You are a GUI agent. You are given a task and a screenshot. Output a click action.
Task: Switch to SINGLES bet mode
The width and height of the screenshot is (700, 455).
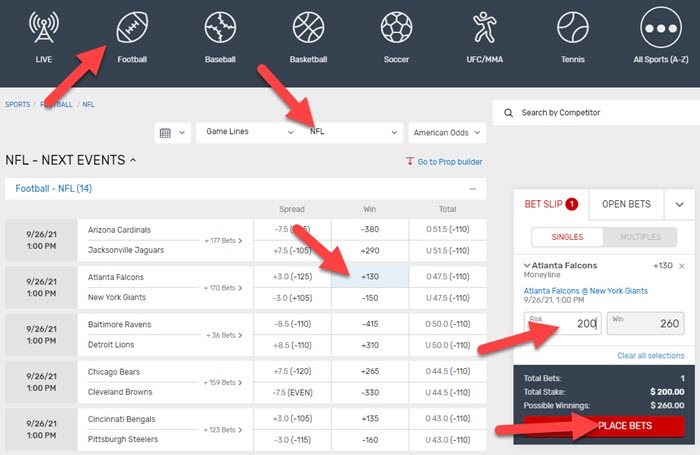click(566, 237)
